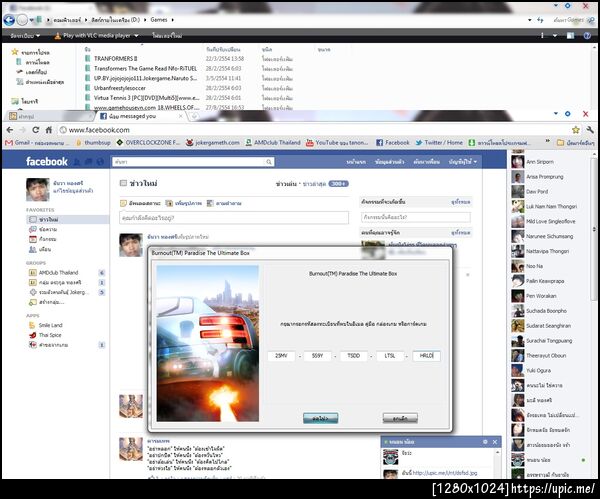Go back in the Explorer window

(9, 20)
